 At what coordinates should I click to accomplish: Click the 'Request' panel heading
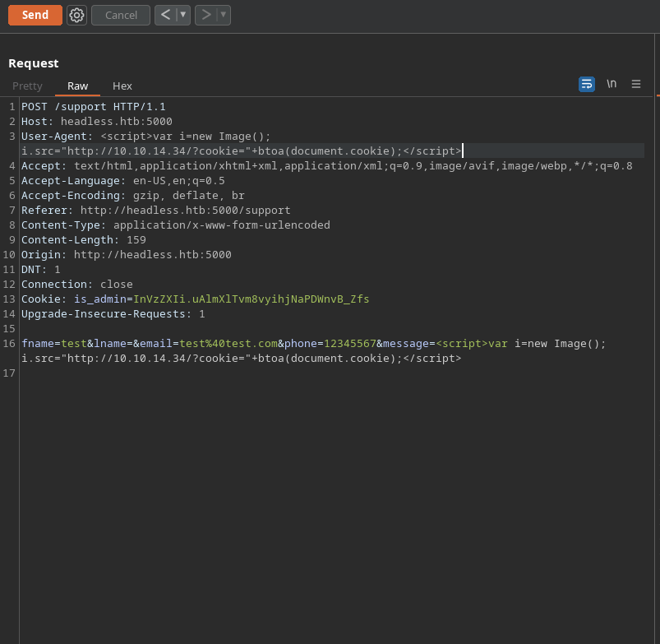34,63
